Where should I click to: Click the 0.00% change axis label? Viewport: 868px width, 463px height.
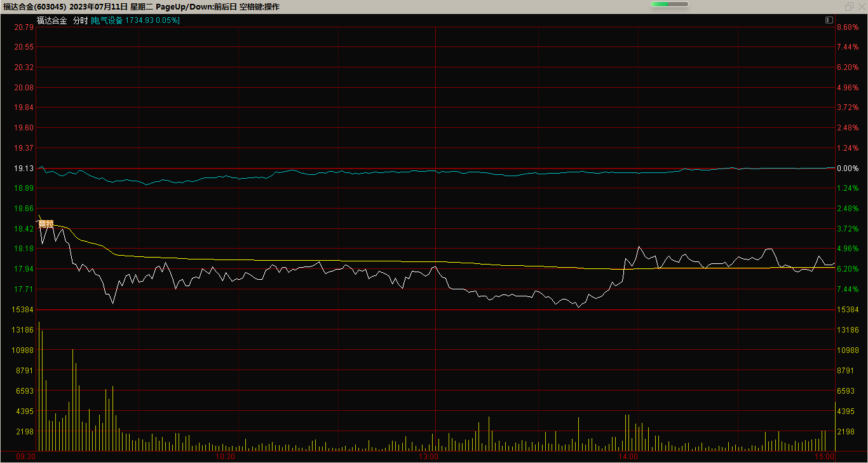848,169
